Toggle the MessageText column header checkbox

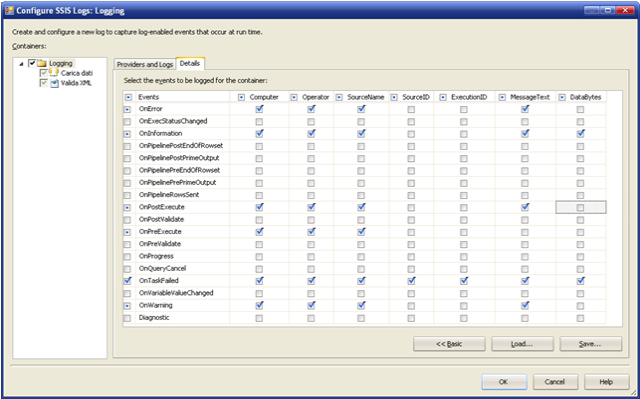(502, 97)
